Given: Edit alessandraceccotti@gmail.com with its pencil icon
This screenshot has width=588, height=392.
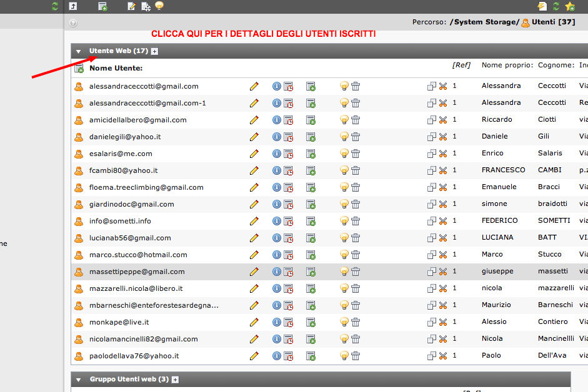Looking at the screenshot, I should (x=254, y=86).
